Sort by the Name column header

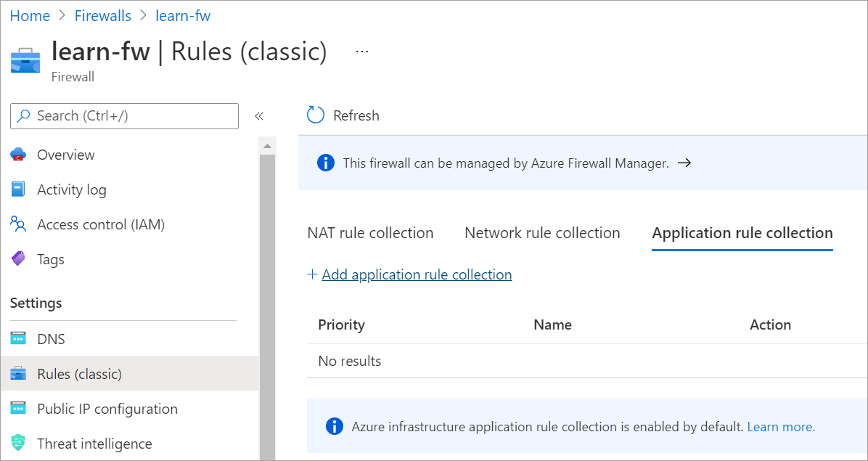(552, 325)
